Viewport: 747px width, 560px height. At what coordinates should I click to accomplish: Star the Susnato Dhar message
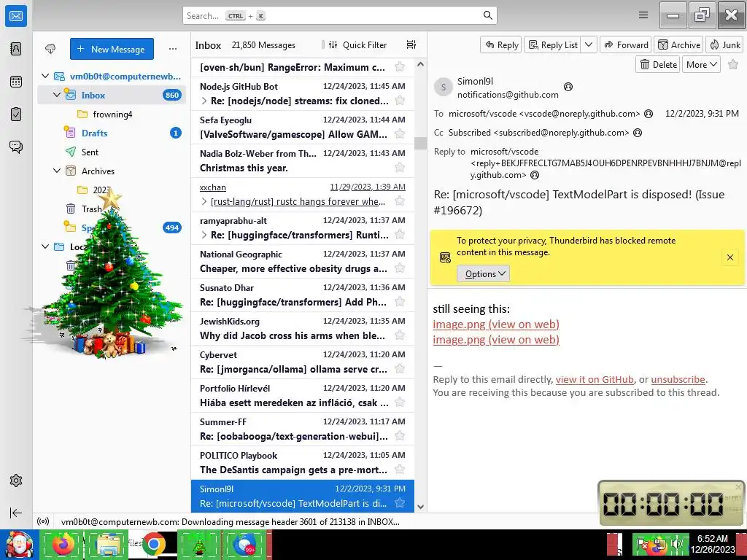[400, 302]
